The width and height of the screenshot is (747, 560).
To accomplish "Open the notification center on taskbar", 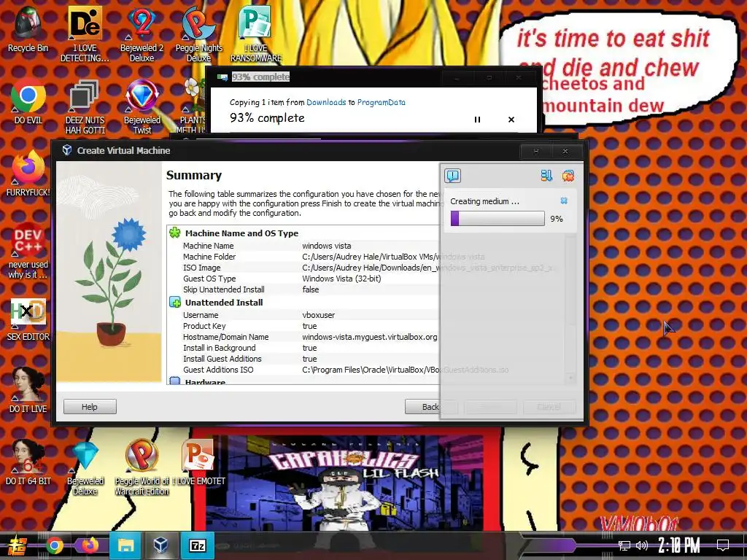I will coord(723,545).
